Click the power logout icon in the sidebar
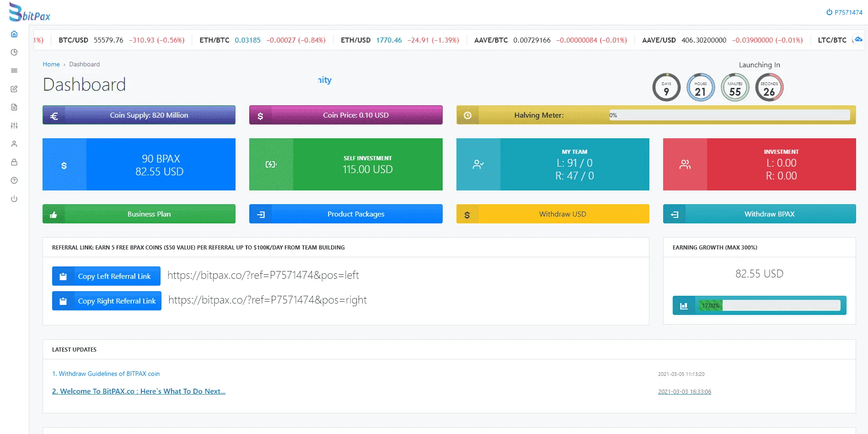Screen dimensions: 868x434 coord(14,199)
